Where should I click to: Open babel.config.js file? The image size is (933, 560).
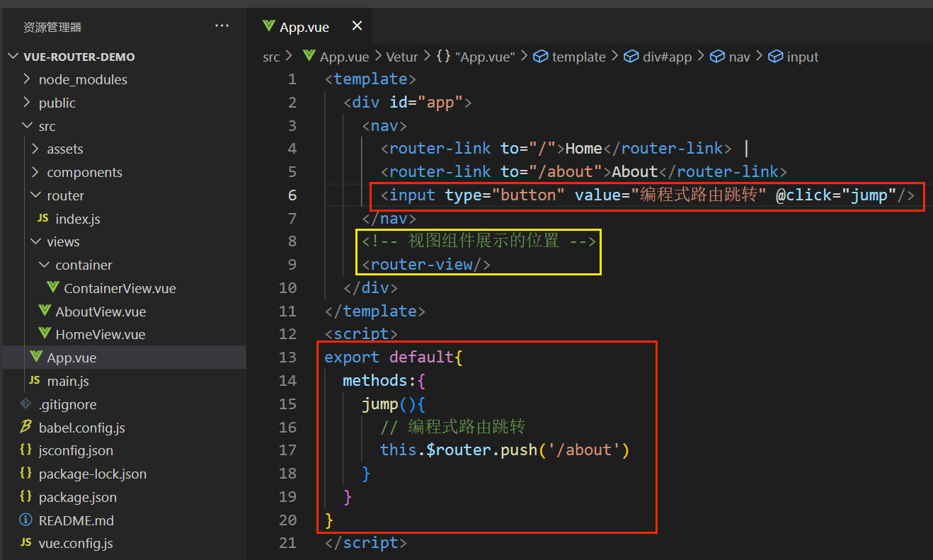pyautogui.click(x=81, y=428)
